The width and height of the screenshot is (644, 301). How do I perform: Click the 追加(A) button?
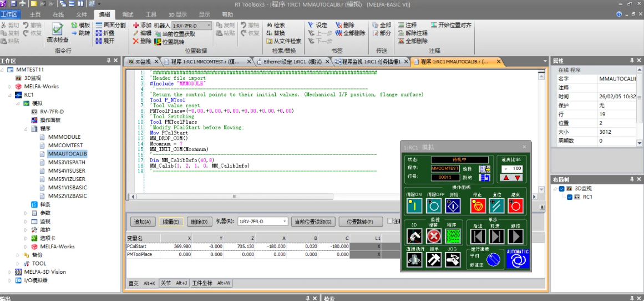(143, 222)
